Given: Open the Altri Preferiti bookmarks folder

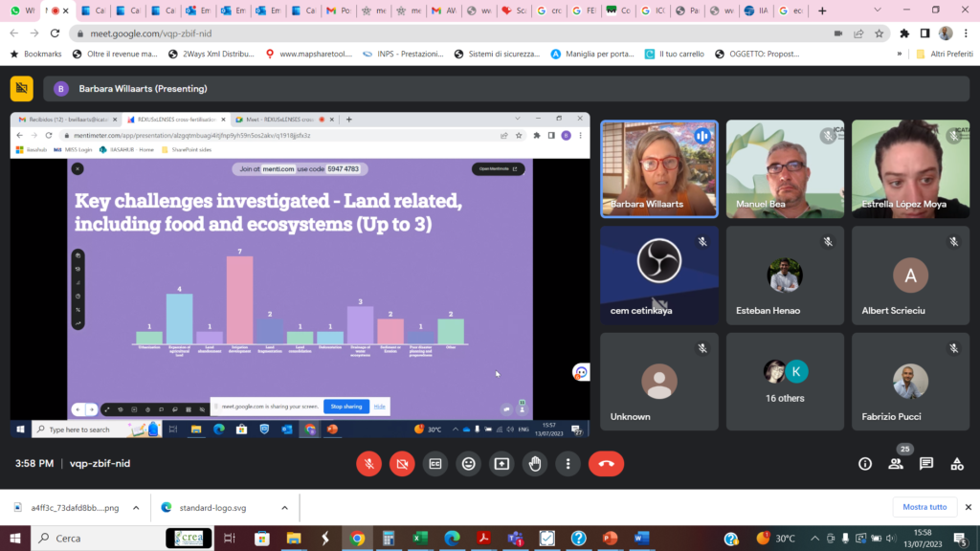Looking at the screenshot, I should pyautogui.click(x=945, y=54).
